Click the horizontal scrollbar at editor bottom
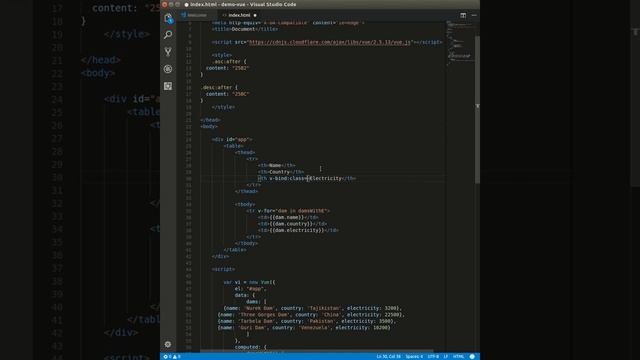Image resolution: width=640 pixels, height=360 pixels. click(316, 351)
